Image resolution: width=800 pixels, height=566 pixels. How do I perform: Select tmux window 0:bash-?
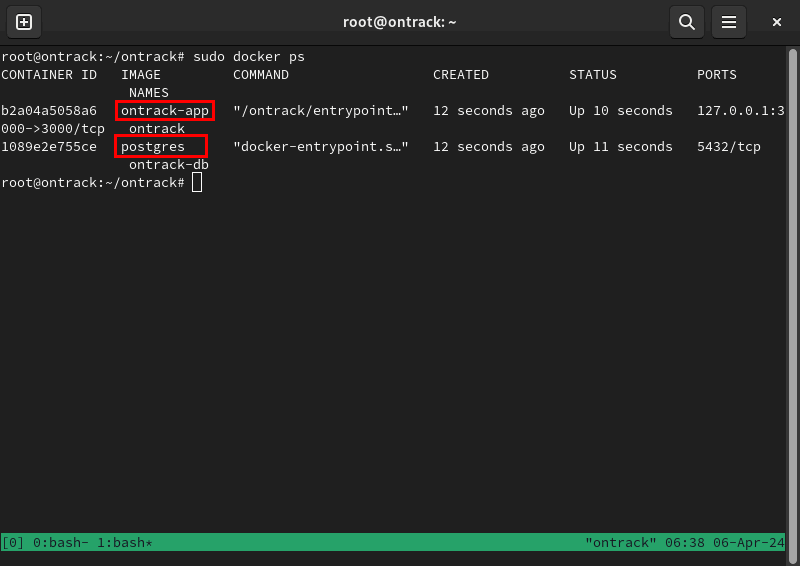pos(61,543)
